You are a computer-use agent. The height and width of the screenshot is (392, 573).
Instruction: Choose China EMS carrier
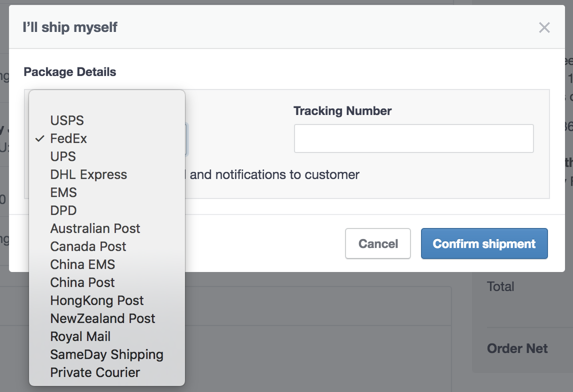click(x=82, y=264)
